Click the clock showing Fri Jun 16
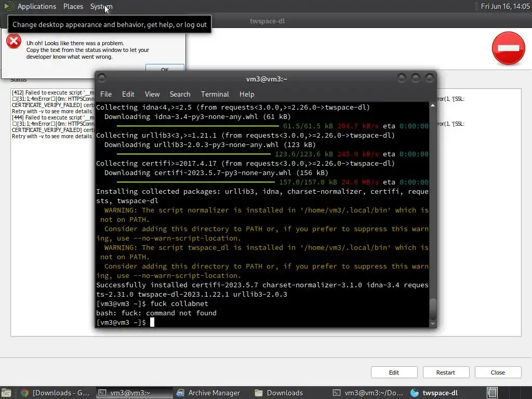The image size is (532, 399). (x=505, y=6)
